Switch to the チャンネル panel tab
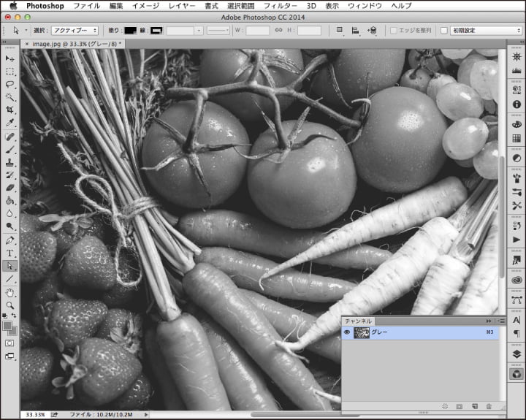Image resolution: width=526 pixels, height=420 pixels. (x=358, y=321)
